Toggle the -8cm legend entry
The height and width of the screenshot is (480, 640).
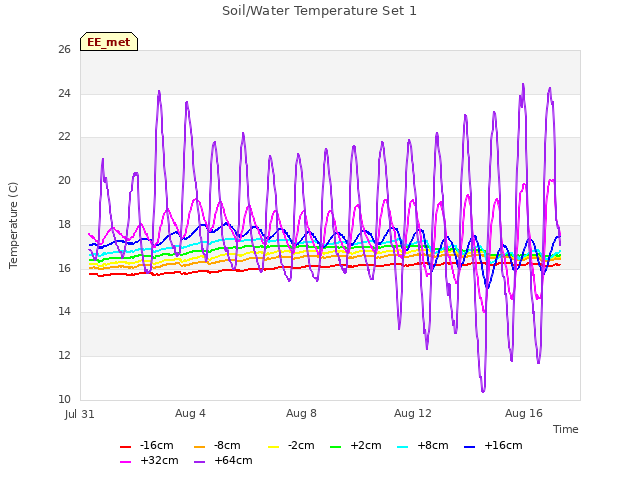pos(217,445)
